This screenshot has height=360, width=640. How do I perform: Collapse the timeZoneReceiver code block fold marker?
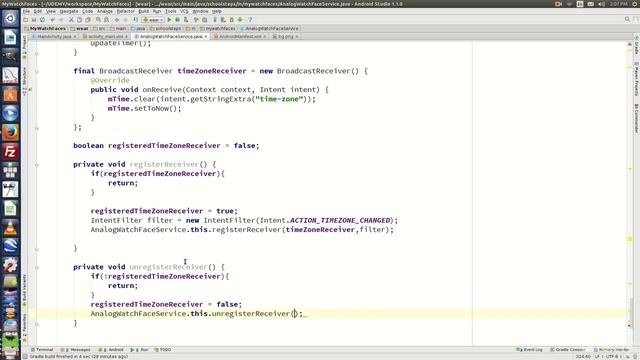click(37, 71)
